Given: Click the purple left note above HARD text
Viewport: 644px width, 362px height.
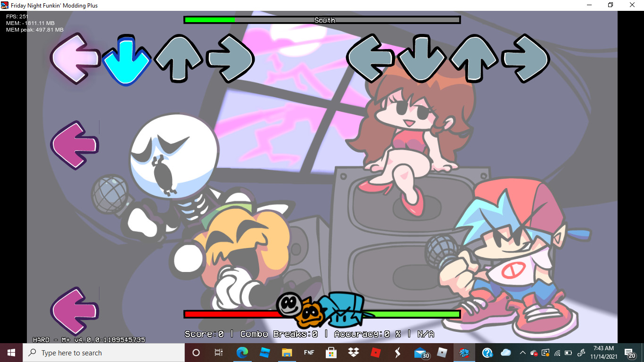Looking at the screenshot, I should (74, 311).
